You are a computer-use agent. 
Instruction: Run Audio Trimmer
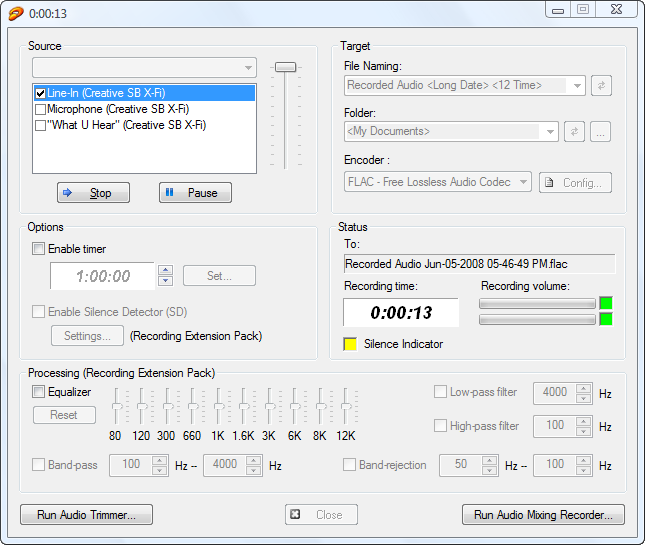pos(86,515)
